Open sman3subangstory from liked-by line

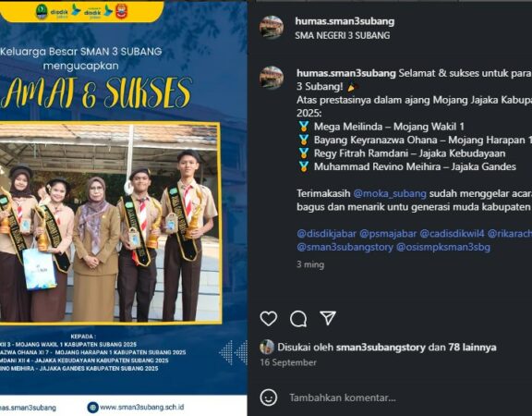(381, 347)
